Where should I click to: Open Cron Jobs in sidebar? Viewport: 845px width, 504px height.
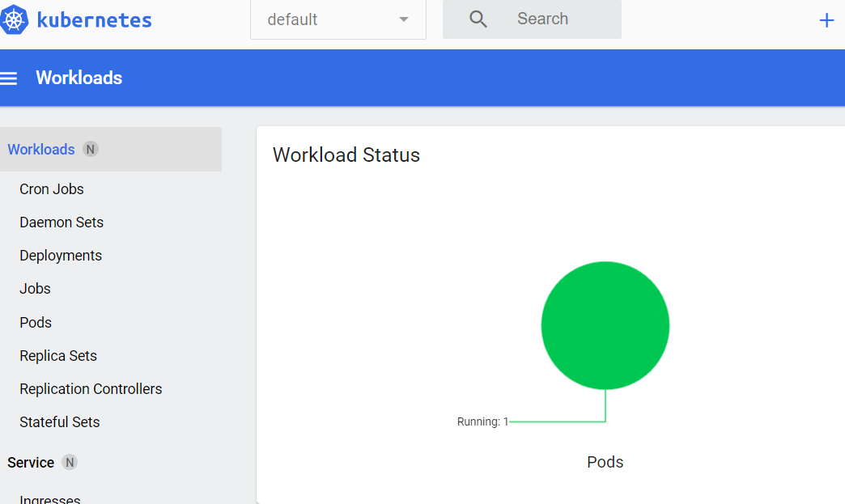point(52,189)
